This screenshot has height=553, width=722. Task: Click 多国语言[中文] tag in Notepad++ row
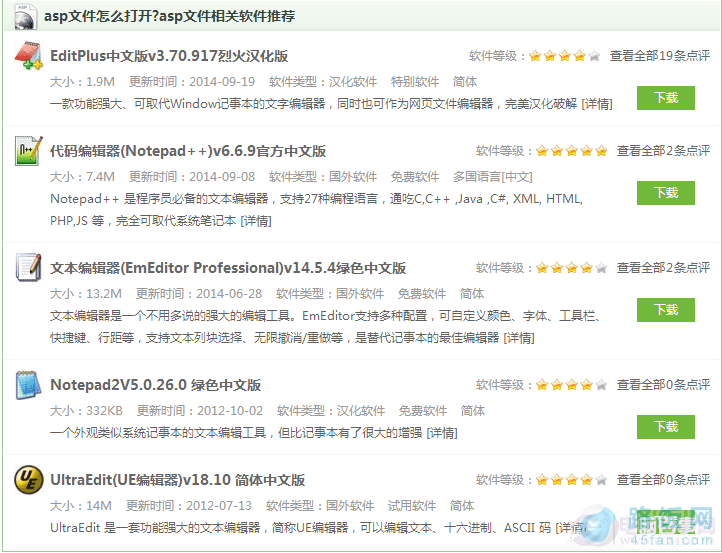pos(493,176)
